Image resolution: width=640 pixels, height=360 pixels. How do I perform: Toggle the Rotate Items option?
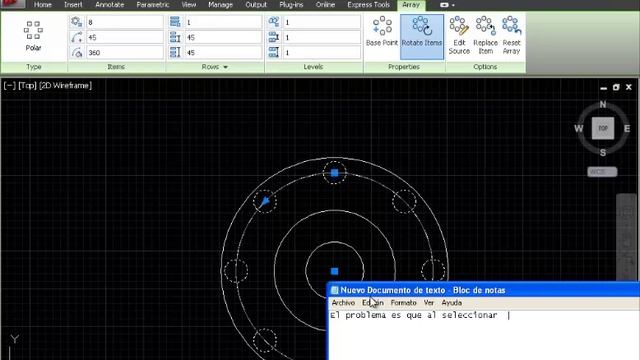422,37
